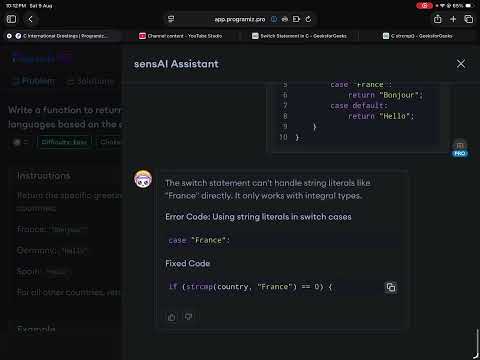
Task: Copy the fixed strcmp code snippet
Action: click(391, 287)
